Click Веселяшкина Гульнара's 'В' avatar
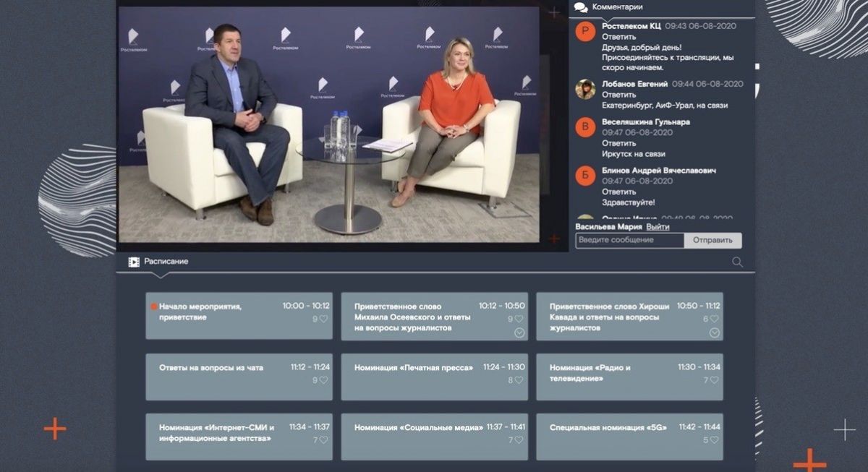Viewport: 868px width, 472px height. 585,127
